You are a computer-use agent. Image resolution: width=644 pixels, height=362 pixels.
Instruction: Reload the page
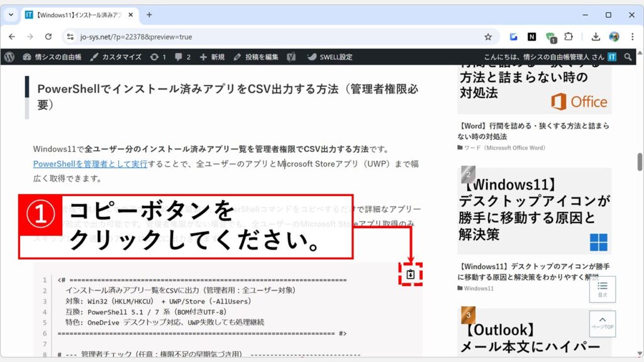[x=47, y=37]
